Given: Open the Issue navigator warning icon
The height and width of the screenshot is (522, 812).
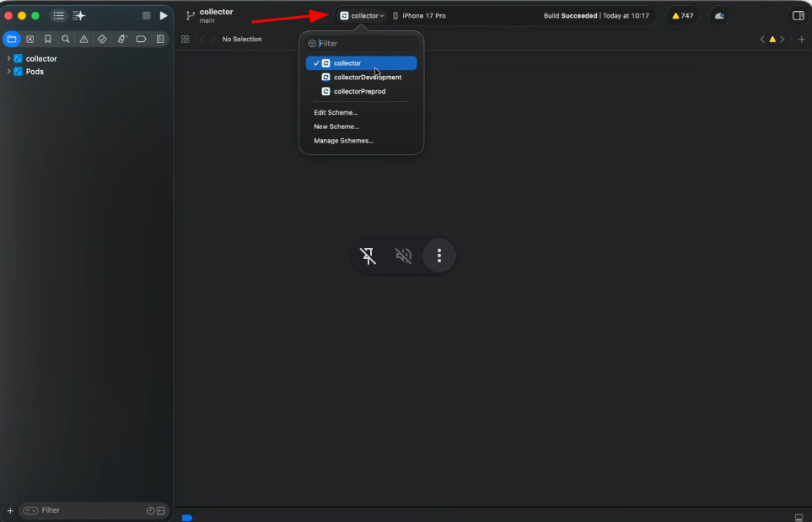Looking at the screenshot, I should pyautogui.click(x=83, y=39).
